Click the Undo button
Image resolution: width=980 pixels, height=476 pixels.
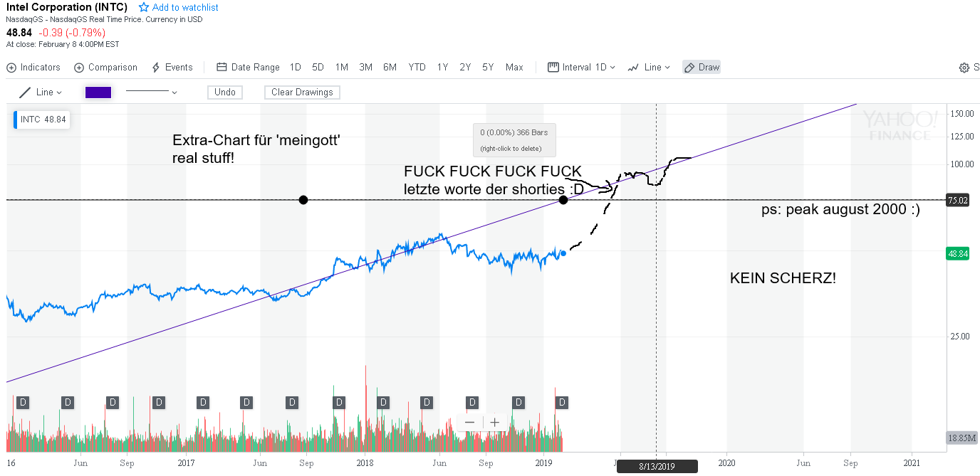point(224,92)
